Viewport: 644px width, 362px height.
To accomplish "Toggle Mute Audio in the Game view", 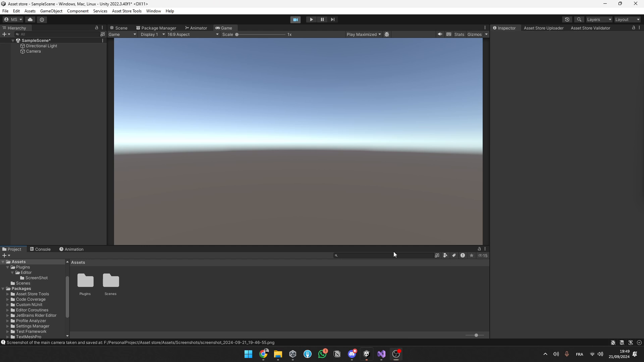I will click(x=440, y=34).
